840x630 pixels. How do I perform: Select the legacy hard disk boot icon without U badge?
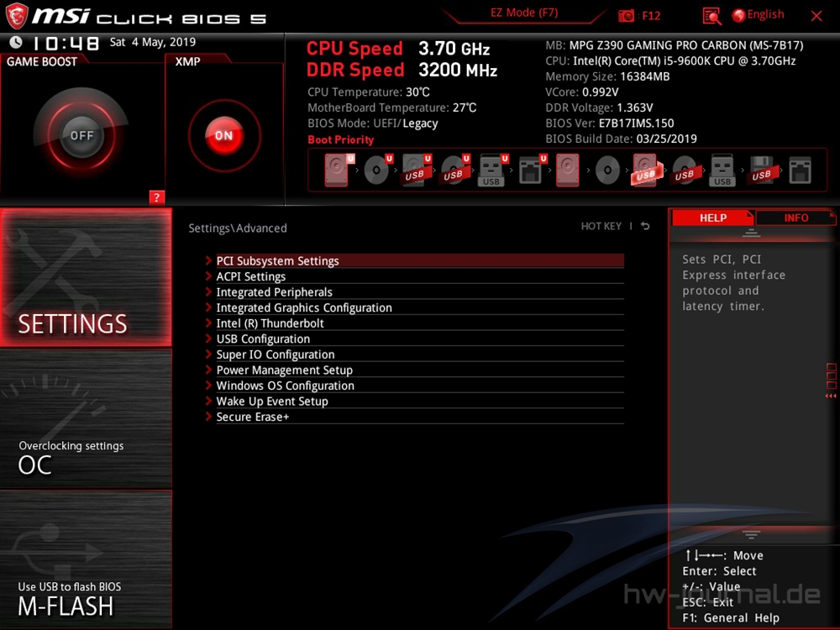coord(567,170)
